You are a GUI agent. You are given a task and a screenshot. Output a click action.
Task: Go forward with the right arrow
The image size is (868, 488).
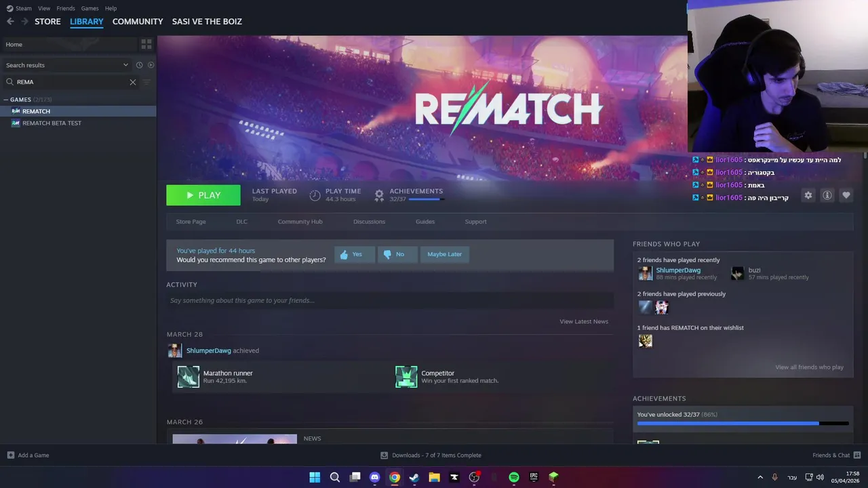tap(24, 22)
